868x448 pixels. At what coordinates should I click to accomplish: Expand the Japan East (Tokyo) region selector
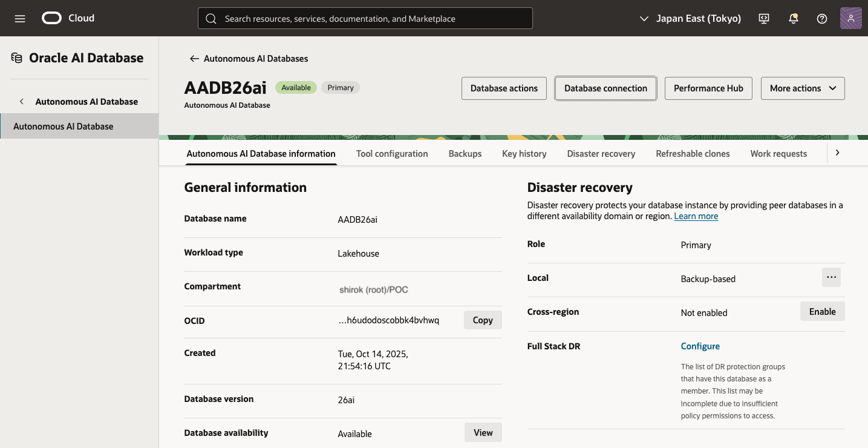tap(690, 19)
